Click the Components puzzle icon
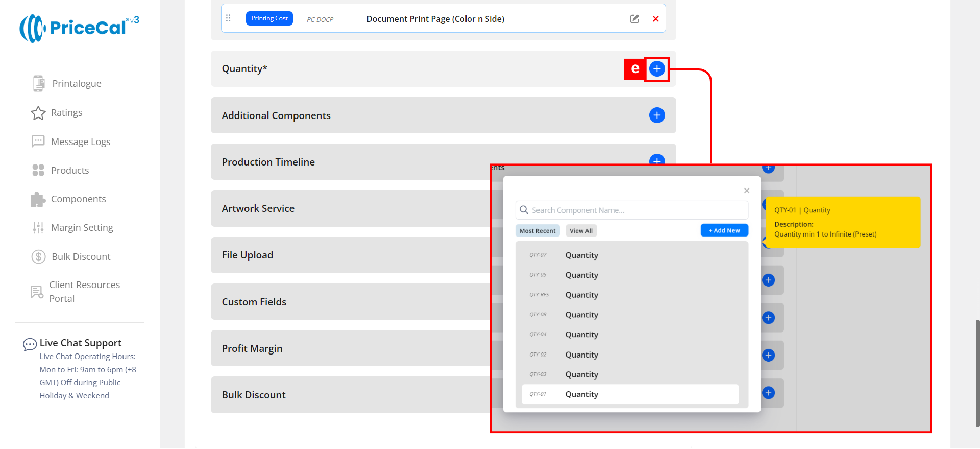The height and width of the screenshot is (449, 980). [x=38, y=199]
